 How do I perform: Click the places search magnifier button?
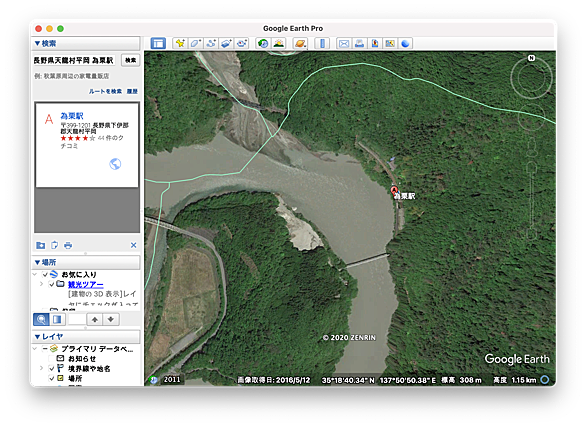coord(41,320)
